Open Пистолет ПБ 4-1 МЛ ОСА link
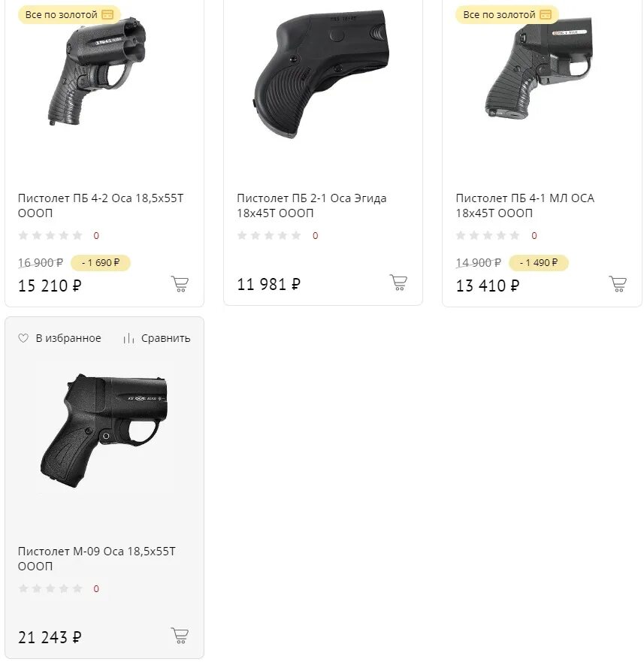 (x=525, y=205)
